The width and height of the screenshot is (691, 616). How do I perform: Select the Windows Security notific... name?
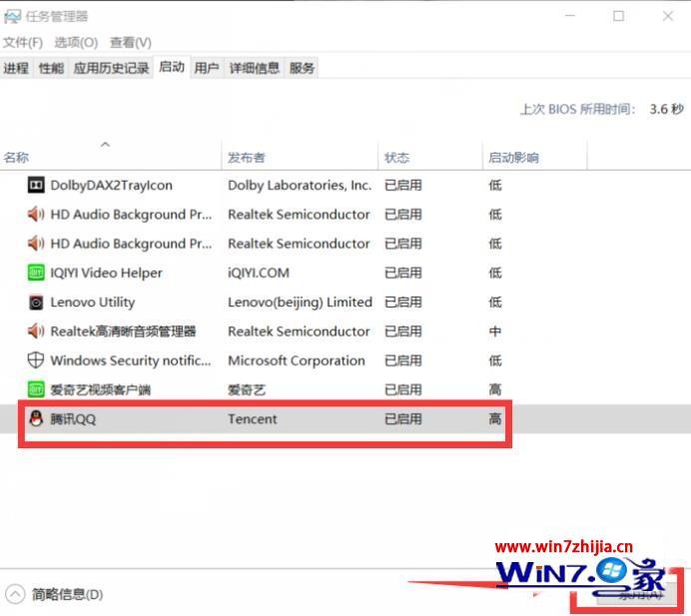pyautogui.click(x=131, y=360)
